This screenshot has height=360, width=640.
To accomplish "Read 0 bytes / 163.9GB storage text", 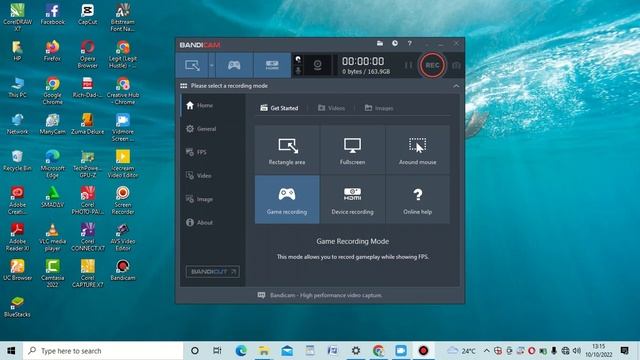I will coord(366,72).
